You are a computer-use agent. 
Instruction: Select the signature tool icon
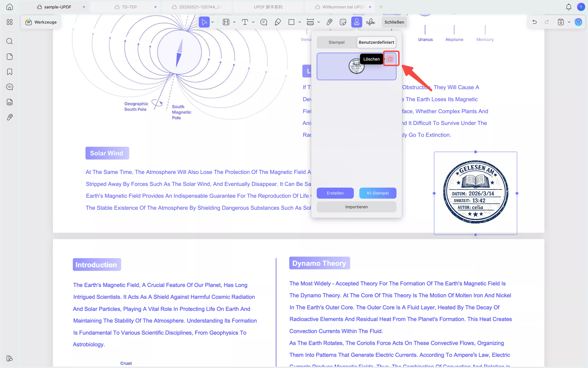(x=371, y=22)
